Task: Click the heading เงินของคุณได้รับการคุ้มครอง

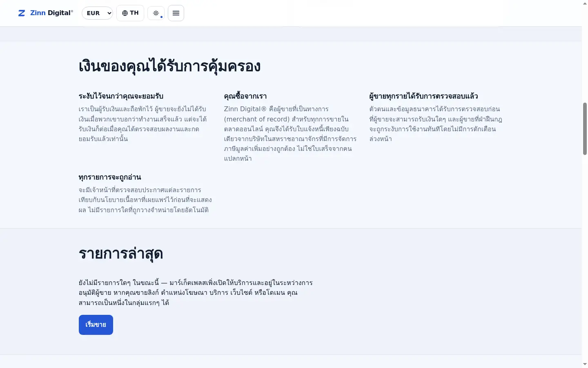Action: click(x=169, y=66)
